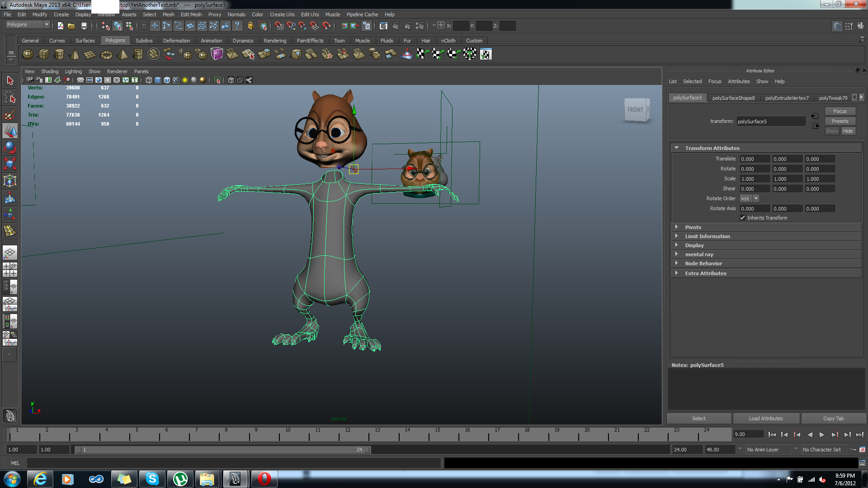The height and width of the screenshot is (488, 868).
Task: Click the polygon sphere shelf icon
Action: point(28,54)
